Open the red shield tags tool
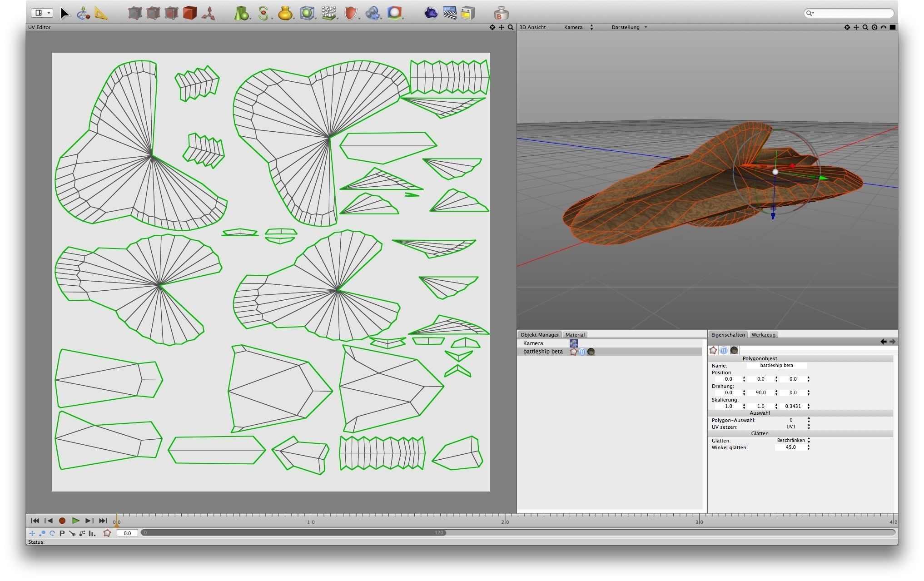The height and width of the screenshot is (581, 924). coord(350,13)
